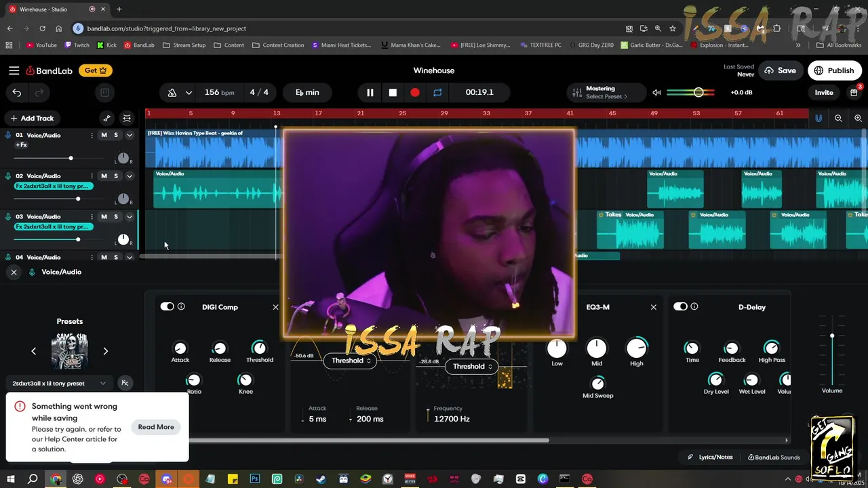The image size is (868, 488).
Task: Open metronome options dropdown arrow
Action: (x=189, y=93)
